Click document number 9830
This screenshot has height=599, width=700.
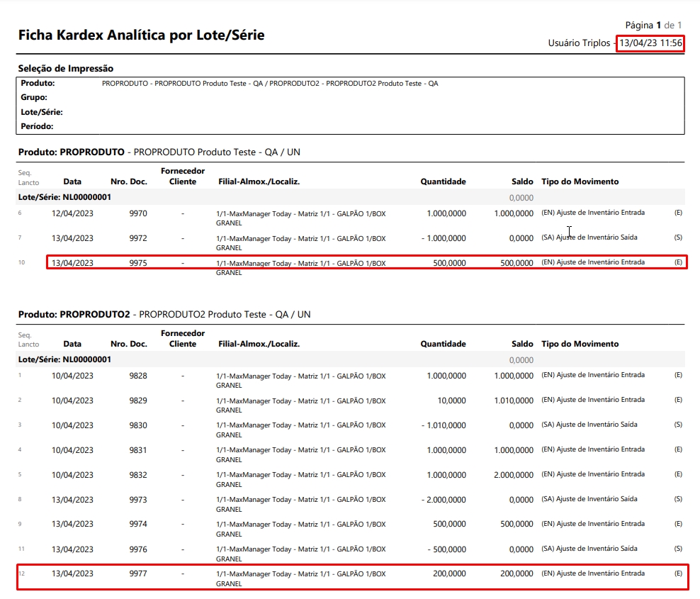(138, 426)
